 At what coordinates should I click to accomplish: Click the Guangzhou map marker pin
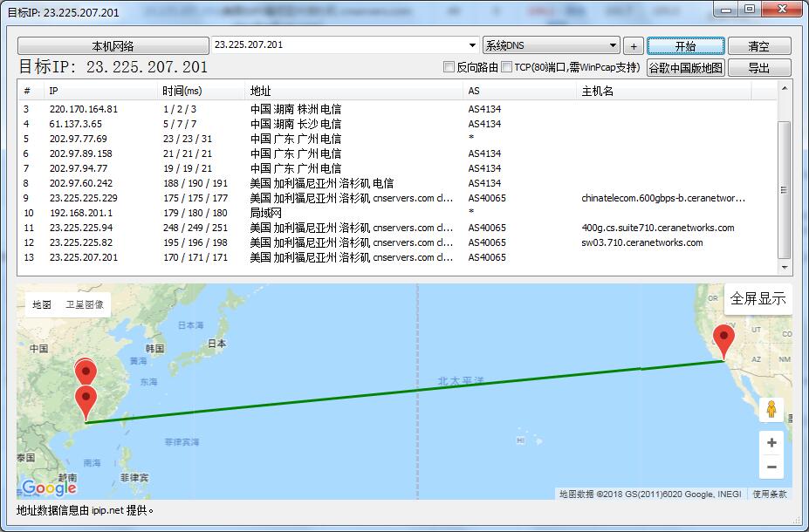click(x=86, y=400)
